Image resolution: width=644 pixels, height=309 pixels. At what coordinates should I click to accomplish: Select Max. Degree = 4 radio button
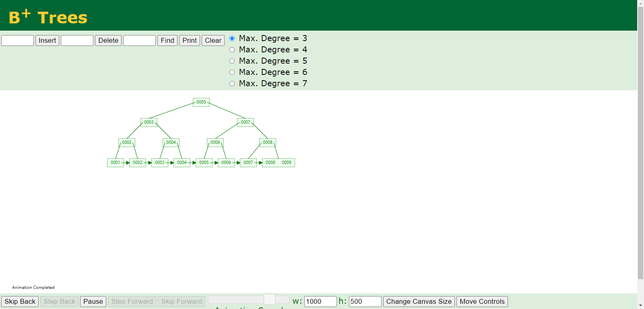(x=232, y=50)
